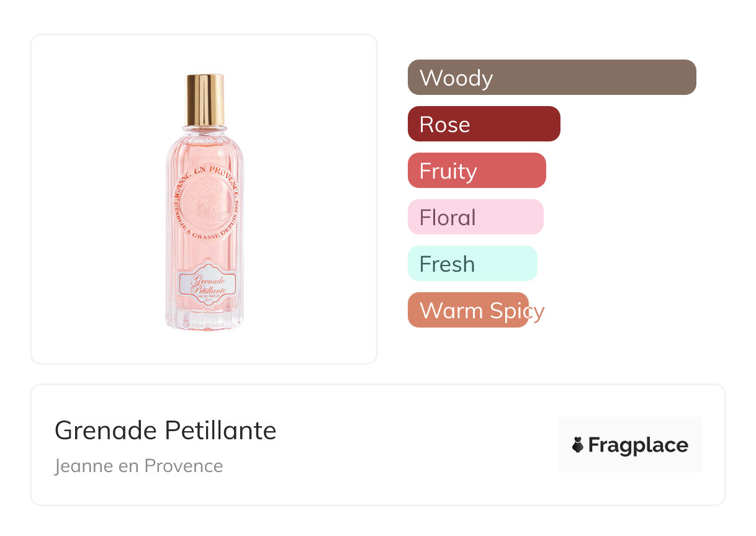
Task: Click the gold cap of the perfume bottle
Action: 205,99
